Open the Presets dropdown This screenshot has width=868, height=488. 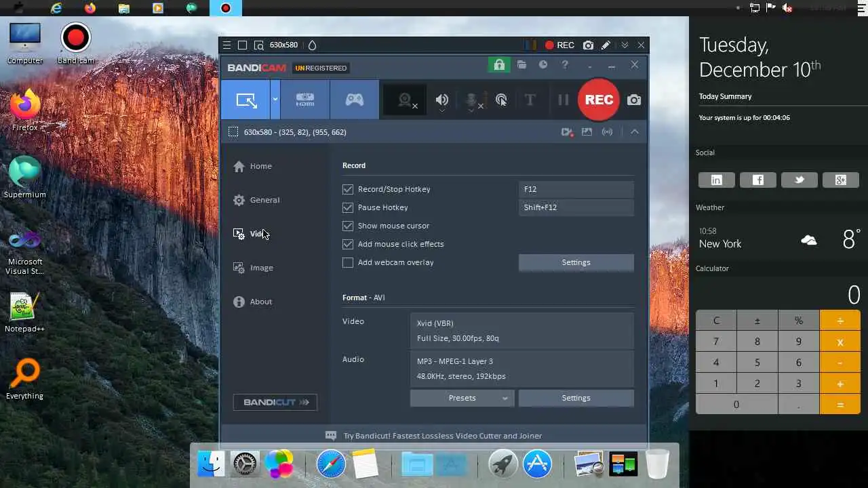462,398
